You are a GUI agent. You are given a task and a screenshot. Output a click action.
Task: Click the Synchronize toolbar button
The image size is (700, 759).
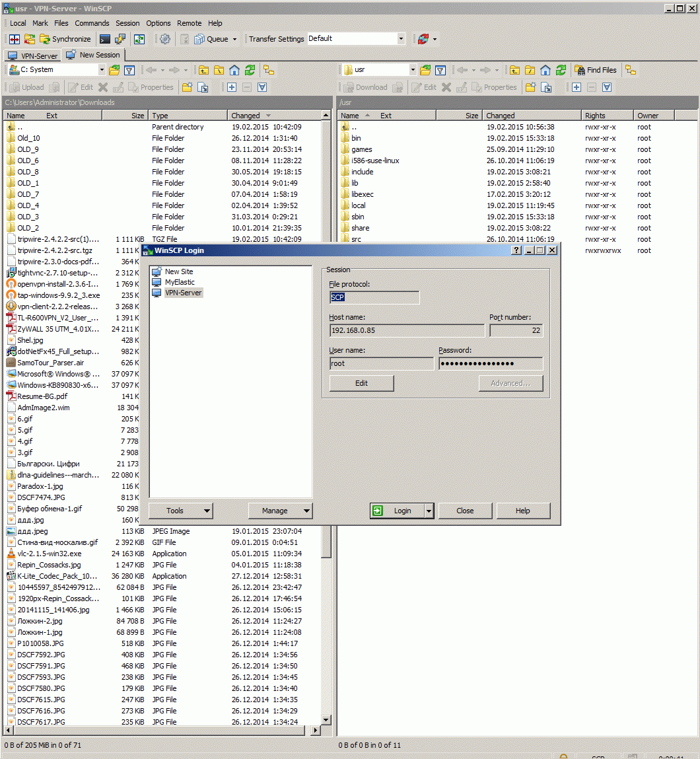(x=65, y=39)
